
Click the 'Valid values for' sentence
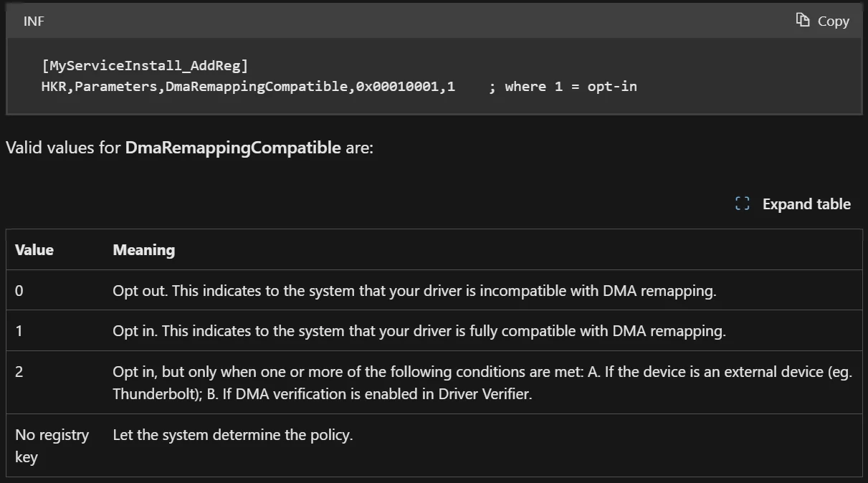(x=189, y=148)
